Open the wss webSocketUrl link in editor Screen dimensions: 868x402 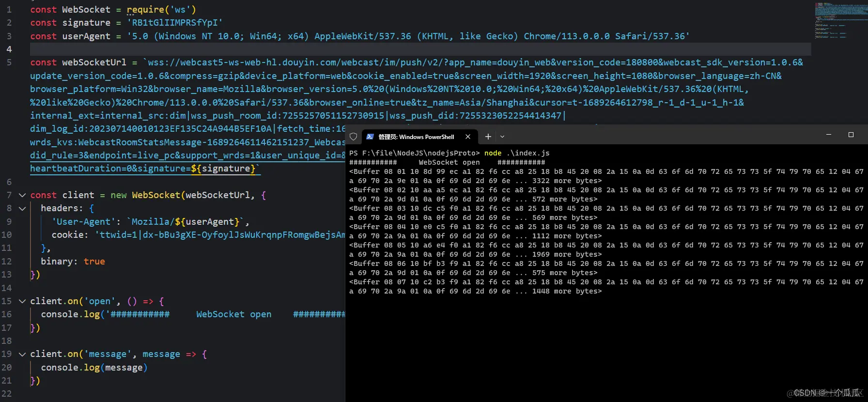pyautogui.click(x=417, y=115)
